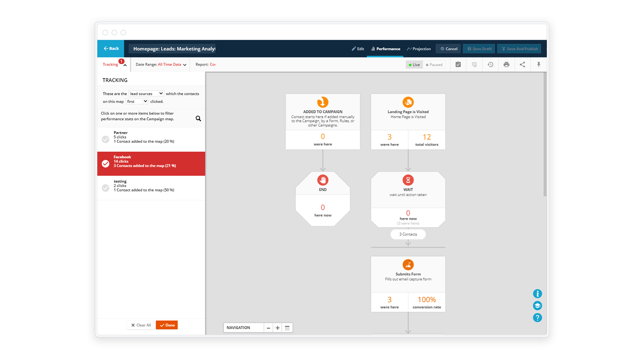The height and width of the screenshot is (362, 644).
Task: Open the lead sources dropdown
Action: coord(146,94)
